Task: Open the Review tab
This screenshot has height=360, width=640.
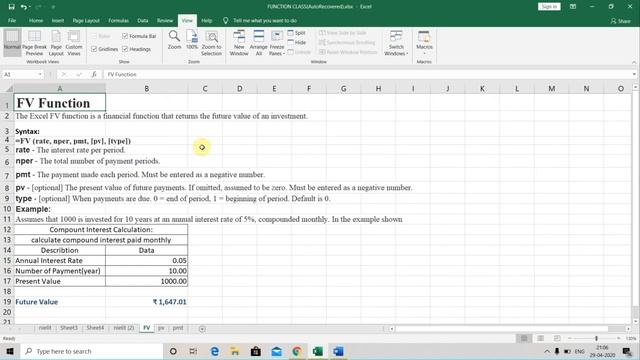Action: point(165,20)
